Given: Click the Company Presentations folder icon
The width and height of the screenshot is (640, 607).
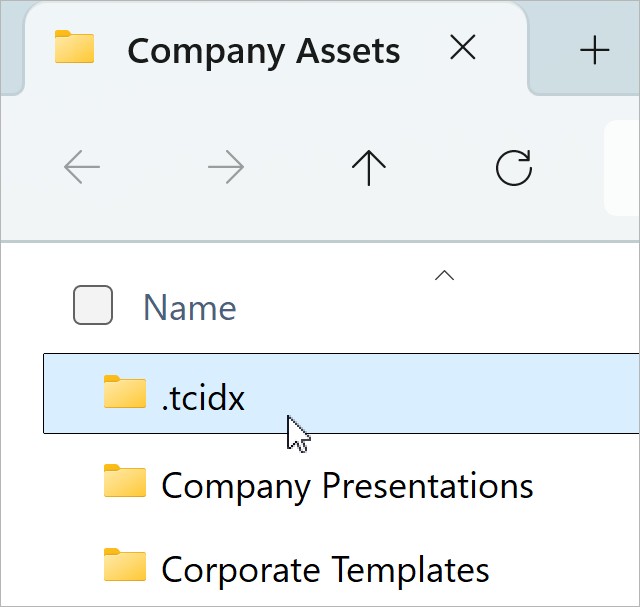Looking at the screenshot, I should (125, 483).
